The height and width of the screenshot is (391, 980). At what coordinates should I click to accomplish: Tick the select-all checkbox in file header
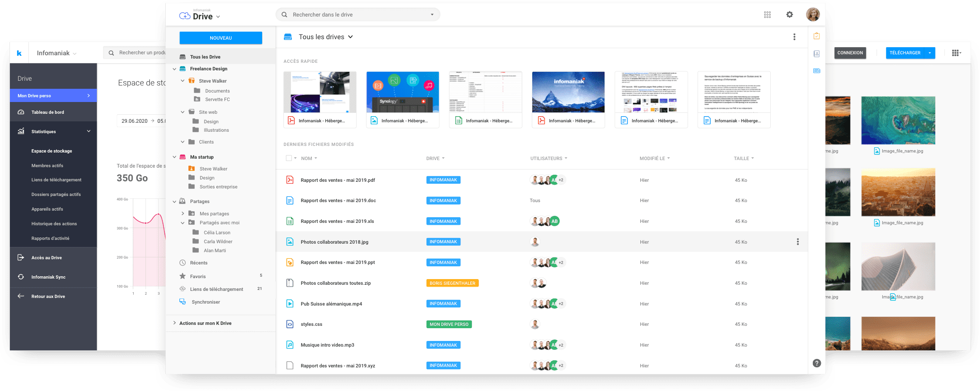click(289, 158)
